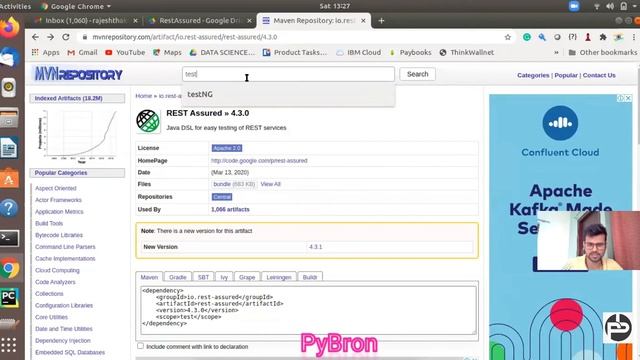Open Ubuntu Software from the dock

click(9, 178)
